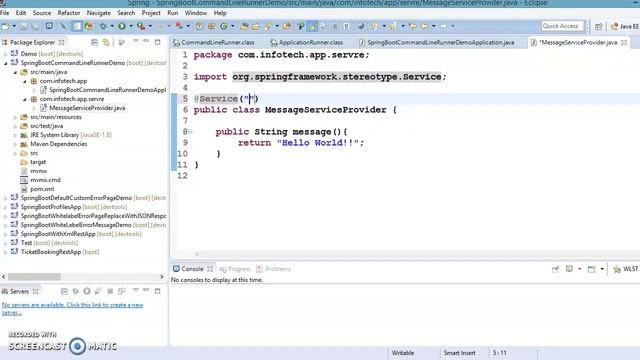Maximize the Package Explorer view
640x360 pixels.
pos(158,42)
